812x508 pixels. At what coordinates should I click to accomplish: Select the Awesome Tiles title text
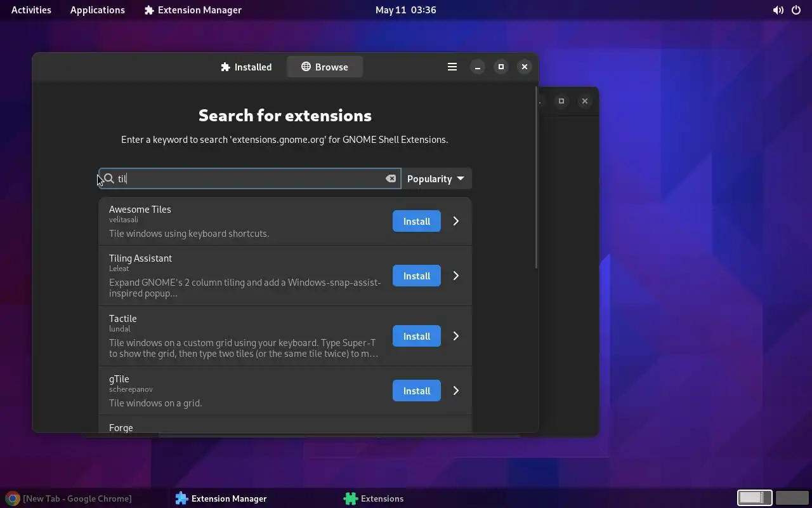click(x=140, y=209)
